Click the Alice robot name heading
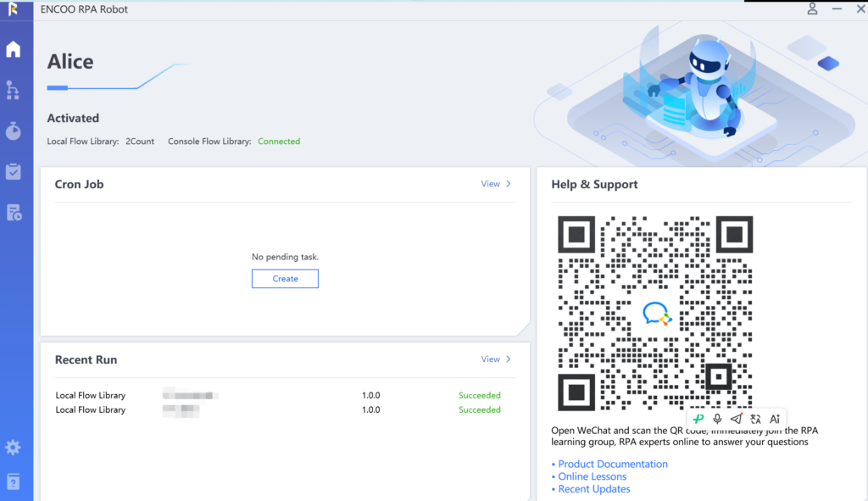This screenshot has height=501, width=868. tap(70, 61)
